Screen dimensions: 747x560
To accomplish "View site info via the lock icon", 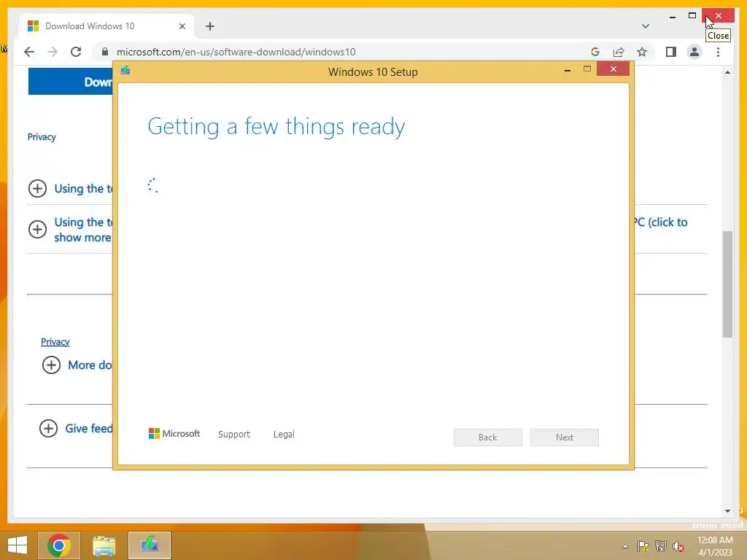I will (x=105, y=52).
